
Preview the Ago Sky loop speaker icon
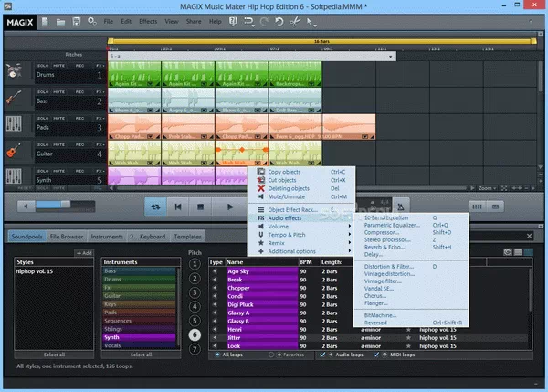pyautogui.click(x=216, y=272)
